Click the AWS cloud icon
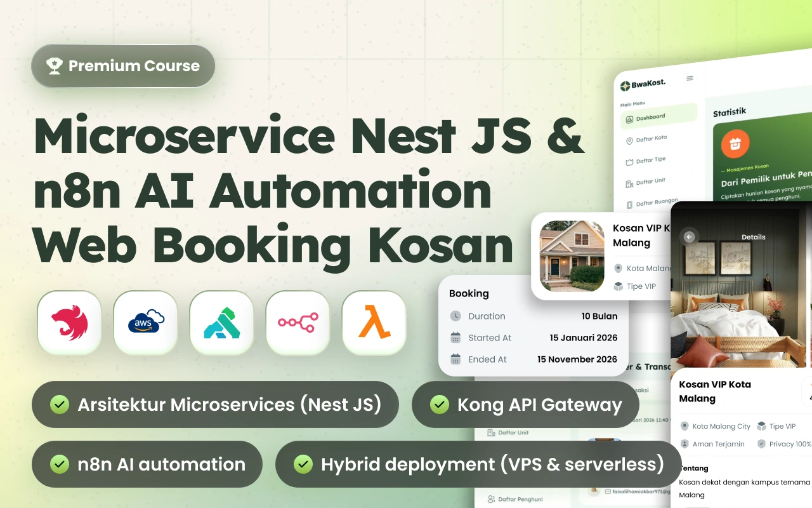 tap(145, 323)
